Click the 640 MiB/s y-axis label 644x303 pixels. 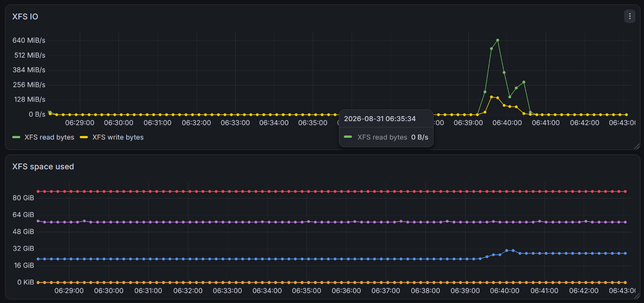[x=29, y=41]
